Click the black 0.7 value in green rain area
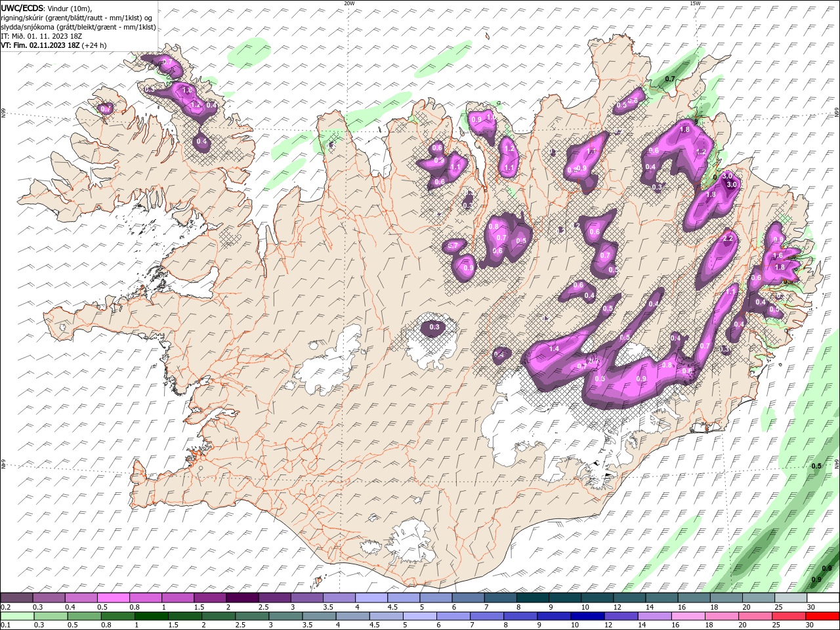The image size is (840, 630). coord(670,79)
